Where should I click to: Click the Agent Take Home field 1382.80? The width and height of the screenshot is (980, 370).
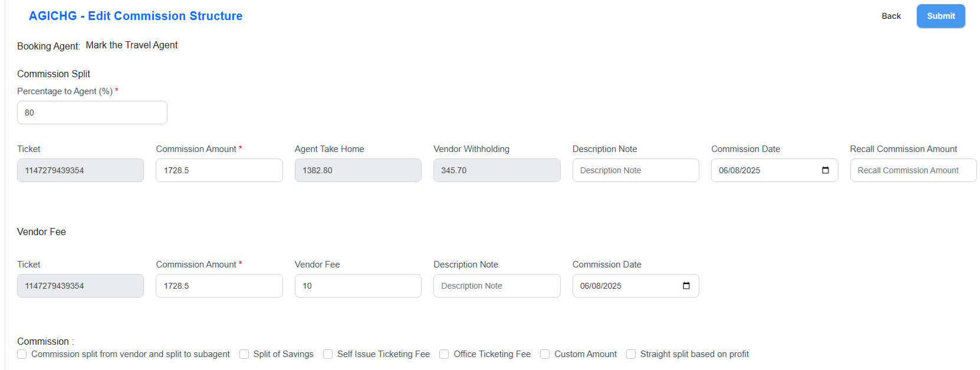(x=358, y=170)
